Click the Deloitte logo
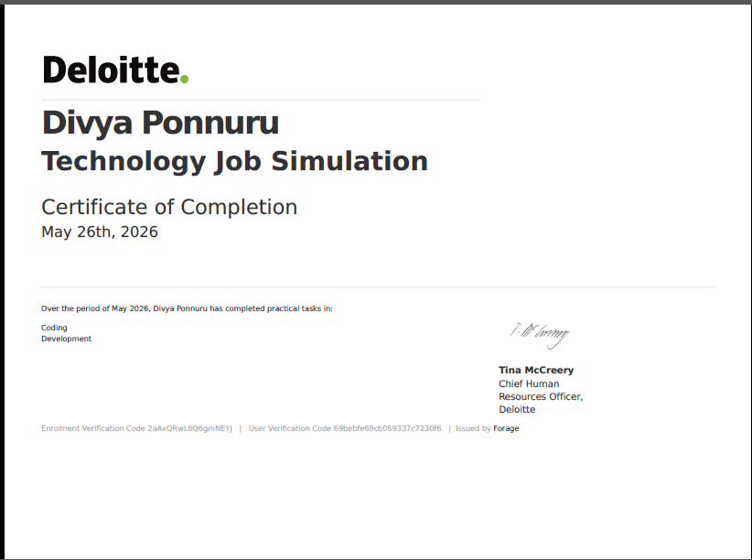 coord(115,70)
